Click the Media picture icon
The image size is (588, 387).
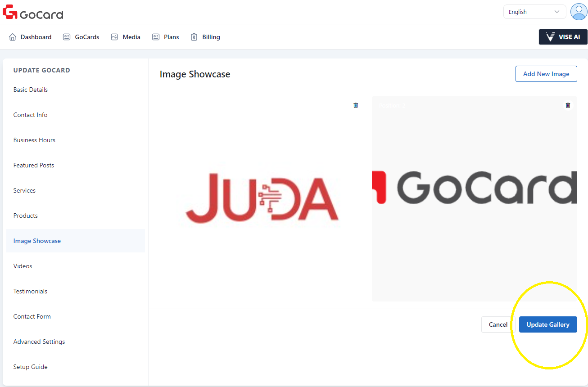tap(114, 37)
